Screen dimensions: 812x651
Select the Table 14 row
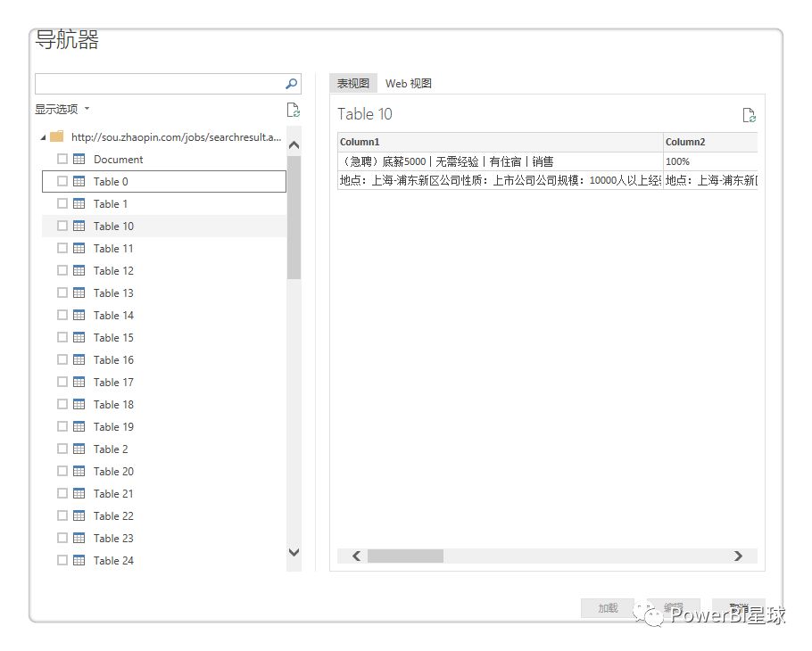click(163, 315)
